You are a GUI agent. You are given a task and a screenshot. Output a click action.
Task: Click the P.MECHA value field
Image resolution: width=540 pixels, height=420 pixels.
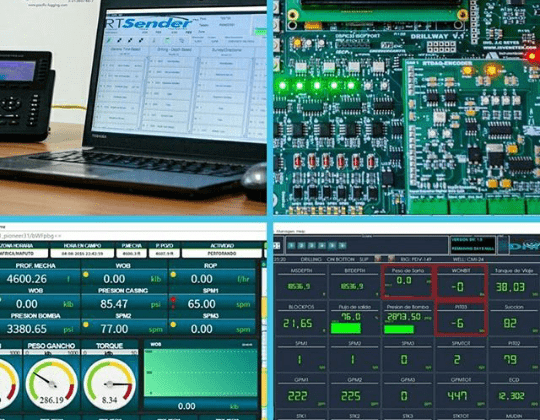pyautogui.click(x=132, y=253)
